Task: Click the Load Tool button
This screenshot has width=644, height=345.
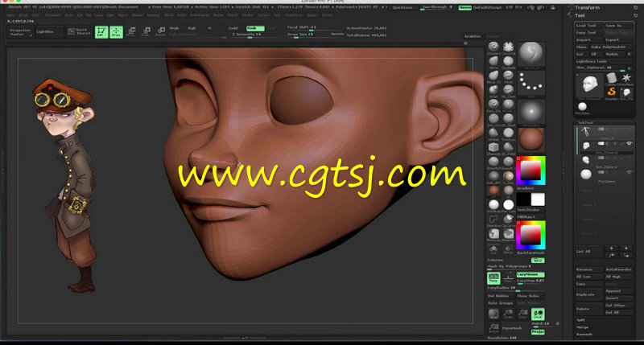Action: [588, 26]
